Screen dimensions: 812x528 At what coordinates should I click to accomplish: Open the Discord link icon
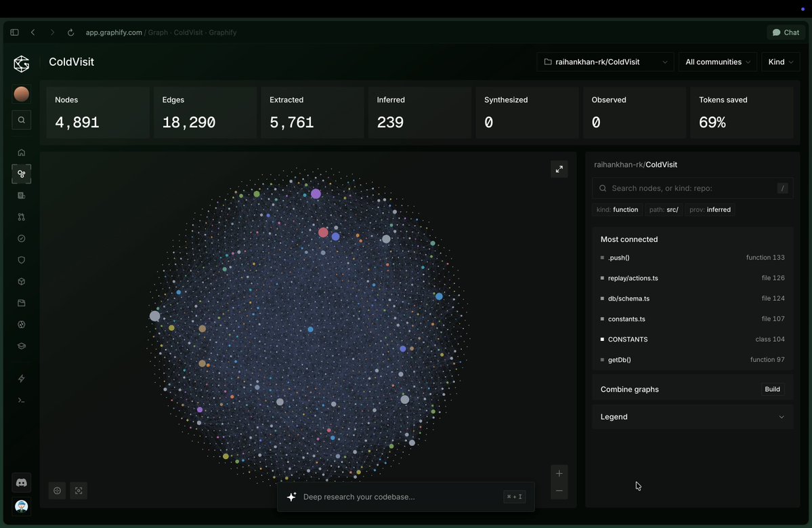[21, 483]
